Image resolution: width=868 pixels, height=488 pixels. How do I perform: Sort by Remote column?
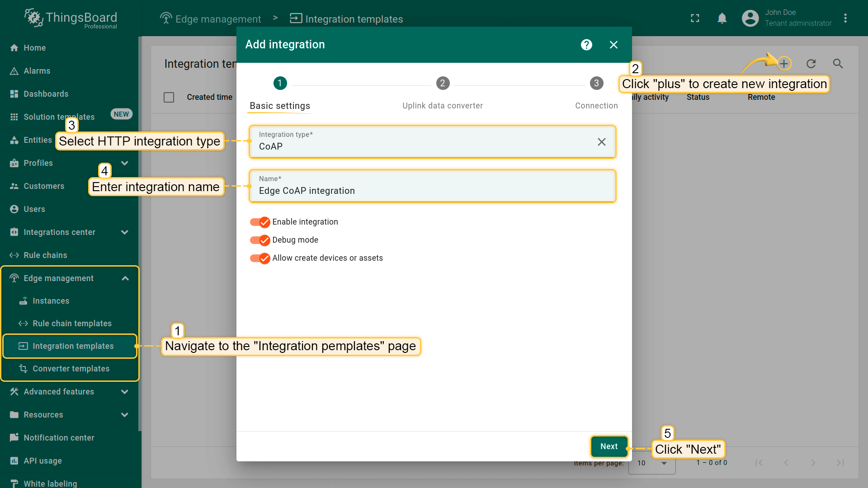point(761,97)
